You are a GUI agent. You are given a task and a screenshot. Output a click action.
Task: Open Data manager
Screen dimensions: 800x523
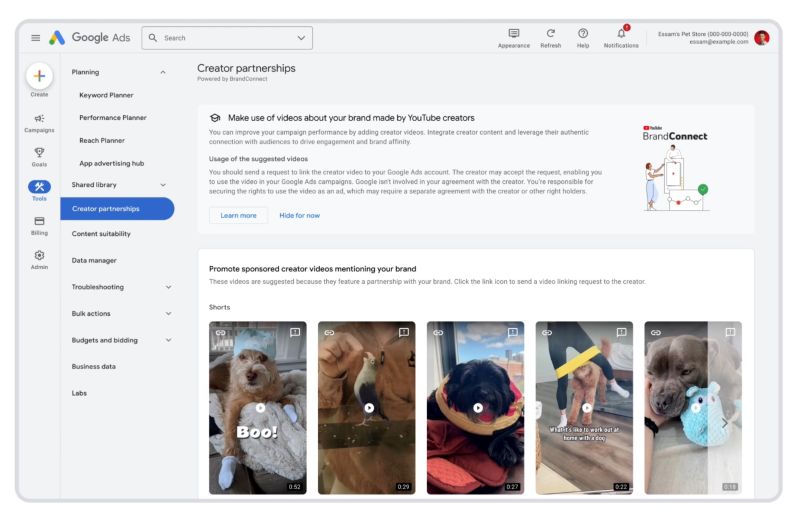(94, 260)
